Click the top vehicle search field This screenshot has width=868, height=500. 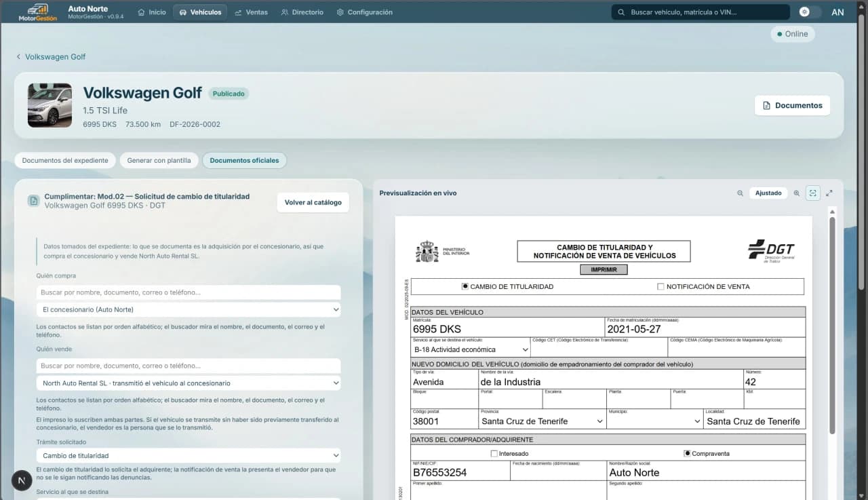701,12
